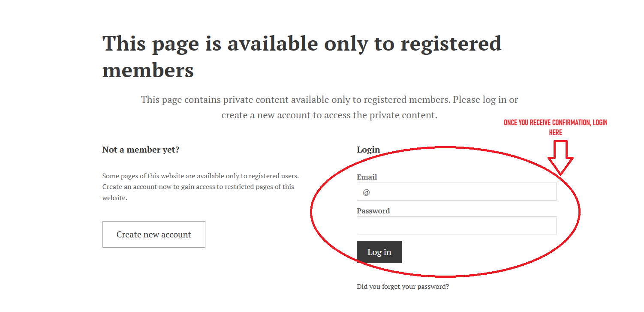Click the Create new account button

[153, 234]
